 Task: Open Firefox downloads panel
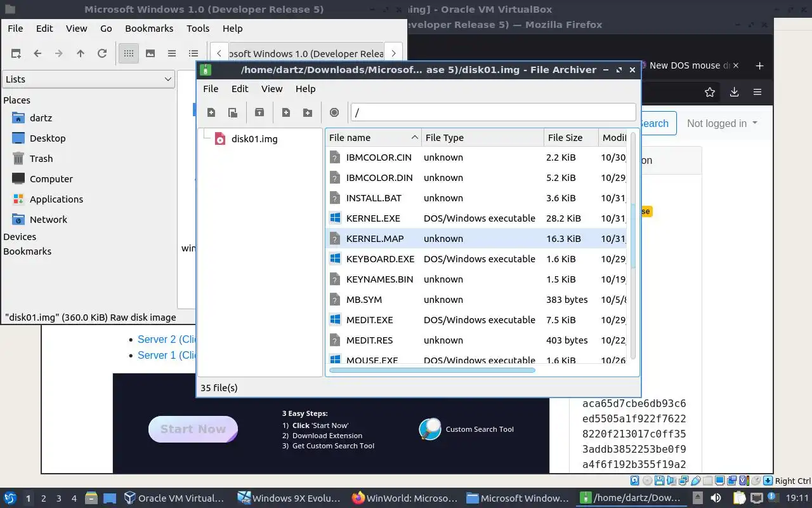coord(734,92)
